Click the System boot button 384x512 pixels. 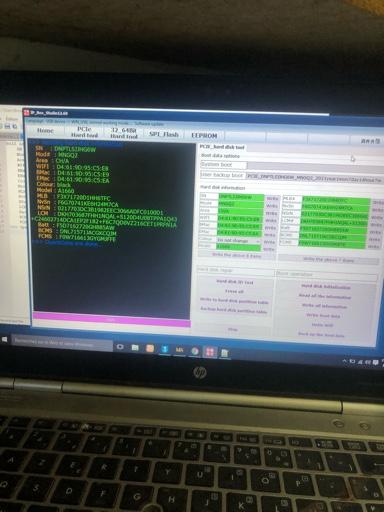224,165
